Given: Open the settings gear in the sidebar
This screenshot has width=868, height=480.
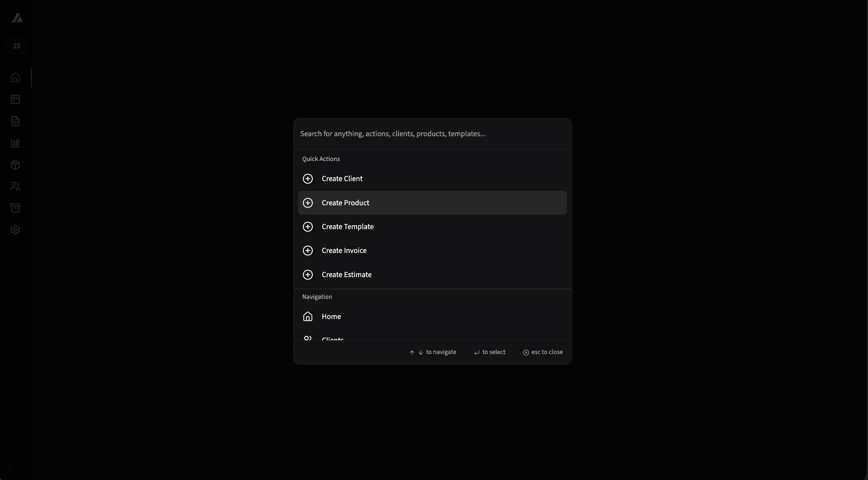Looking at the screenshot, I should 15,230.
